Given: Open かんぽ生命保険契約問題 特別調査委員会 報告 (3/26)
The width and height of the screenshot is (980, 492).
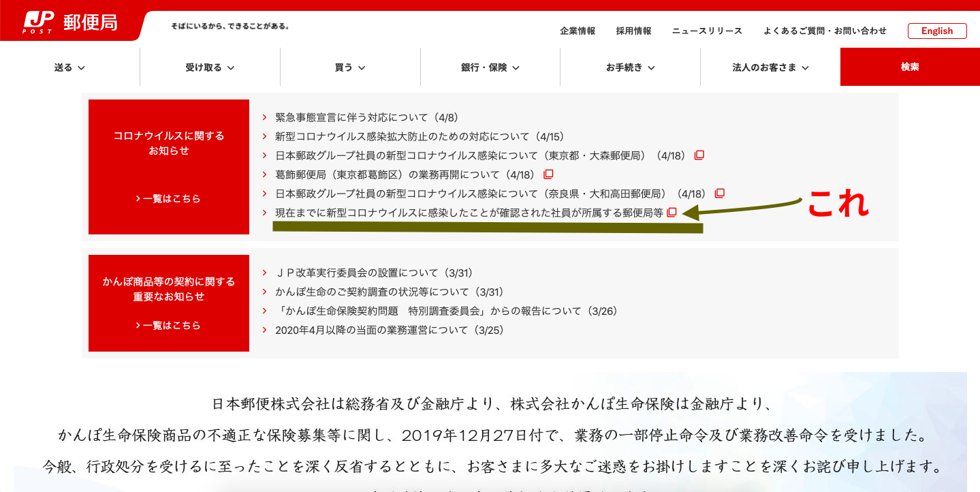Looking at the screenshot, I should point(446,311).
